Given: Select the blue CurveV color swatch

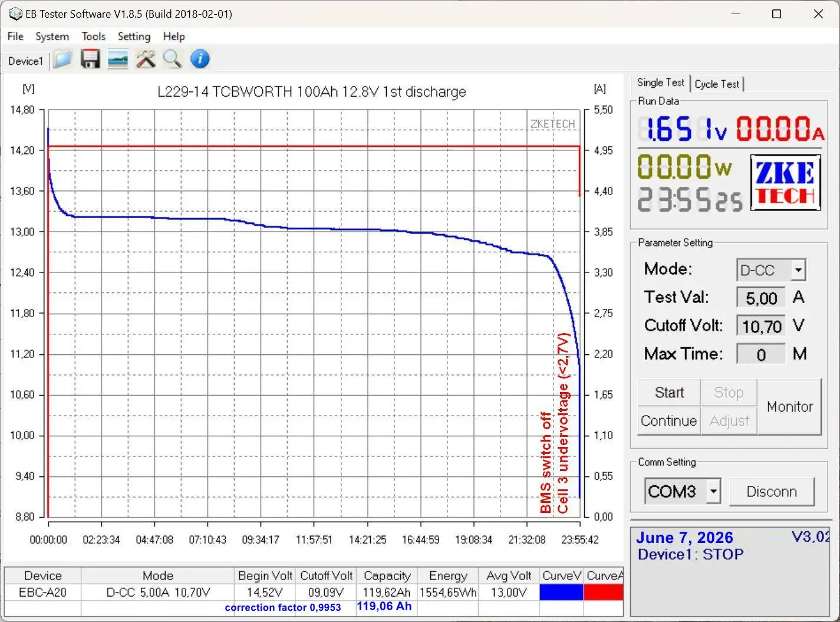Looking at the screenshot, I should pyautogui.click(x=561, y=593).
